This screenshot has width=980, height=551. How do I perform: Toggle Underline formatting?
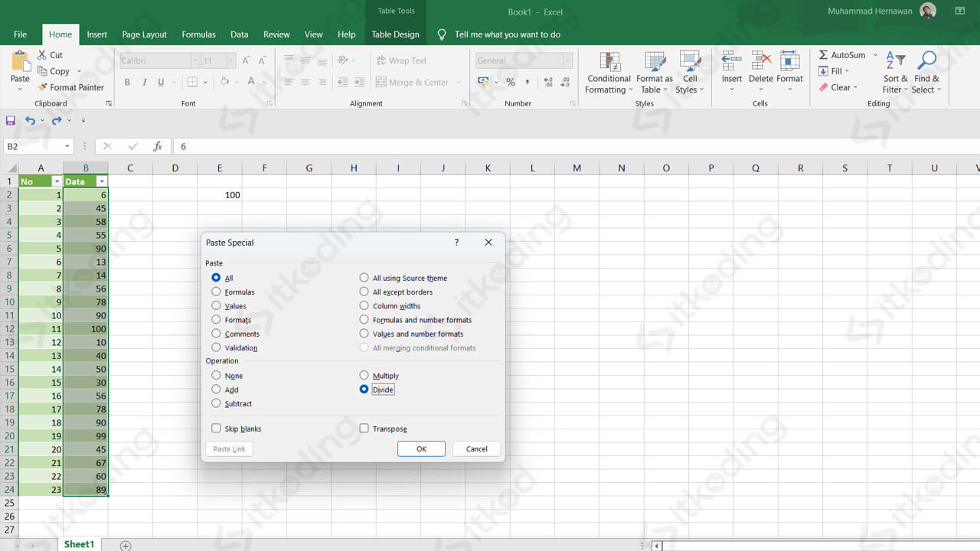(161, 83)
